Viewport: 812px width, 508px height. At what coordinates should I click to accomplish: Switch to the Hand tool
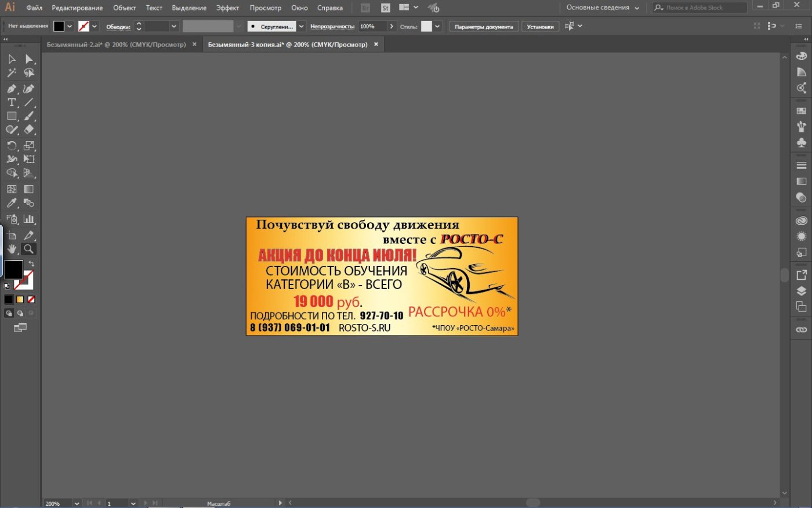click(12, 249)
